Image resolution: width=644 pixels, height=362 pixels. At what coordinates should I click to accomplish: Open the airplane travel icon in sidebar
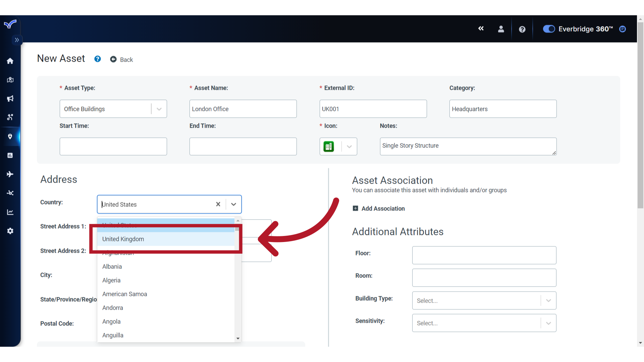[10, 174]
